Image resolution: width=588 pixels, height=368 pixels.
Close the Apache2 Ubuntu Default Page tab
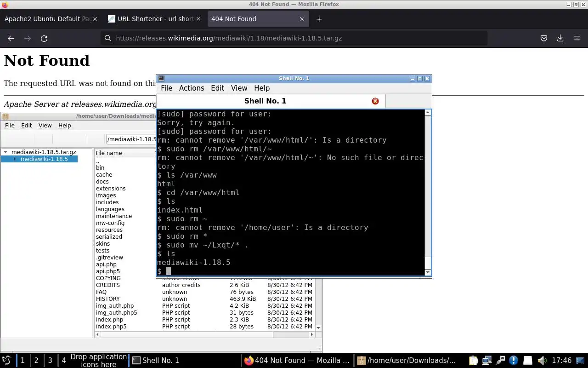tap(95, 19)
